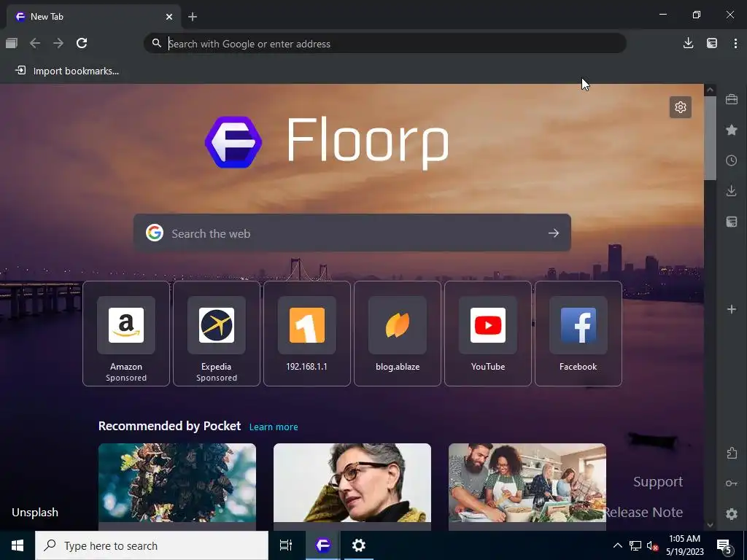
Task: Click the toolbar Downloads icon
Action: 688,43
